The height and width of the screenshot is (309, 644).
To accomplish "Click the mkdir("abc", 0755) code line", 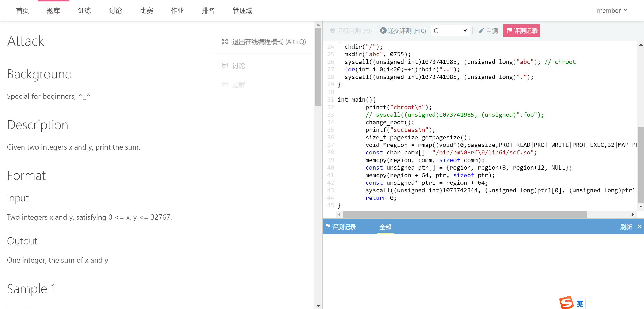I will [377, 54].
